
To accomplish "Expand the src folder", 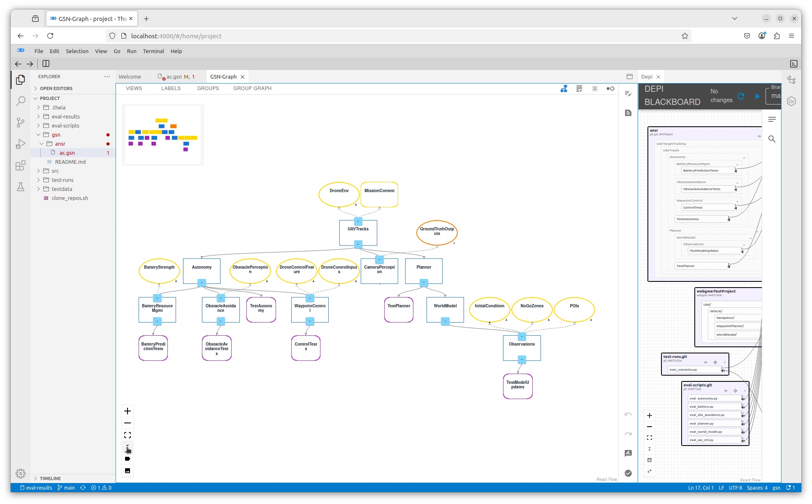I will tap(38, 171).
